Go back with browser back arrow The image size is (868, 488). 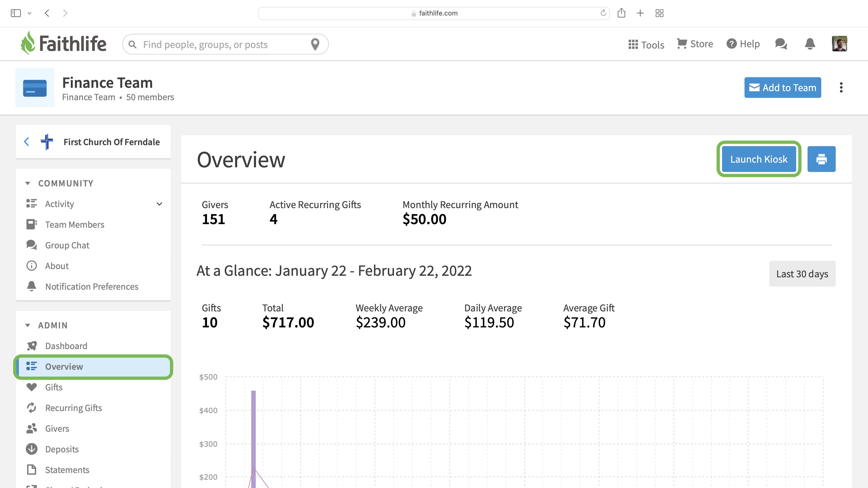pos(47,13)
